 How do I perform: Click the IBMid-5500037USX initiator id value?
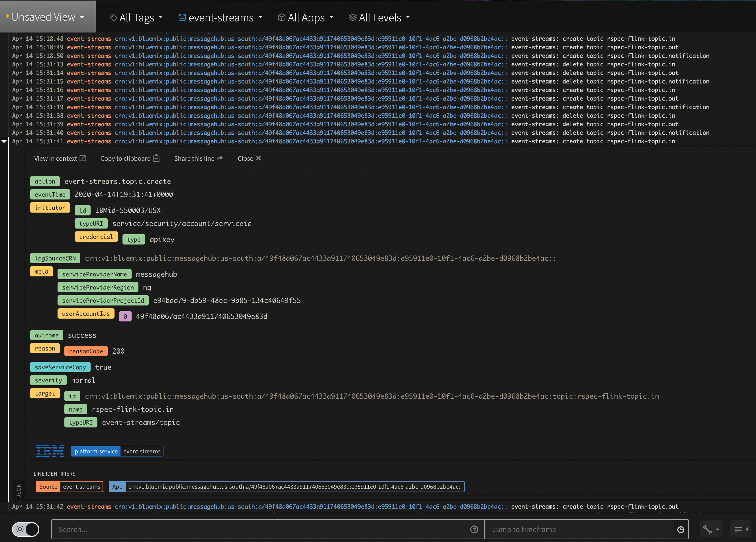pos(128,211)
